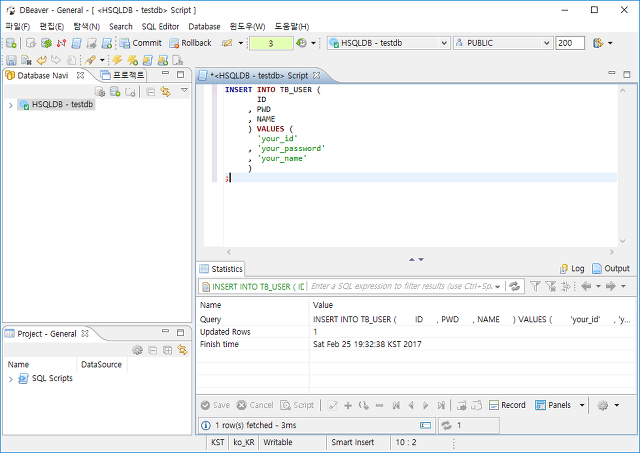
Task: Open the dropdown arrow beside the transaction log icon
Action: click(x=313, y=43)
